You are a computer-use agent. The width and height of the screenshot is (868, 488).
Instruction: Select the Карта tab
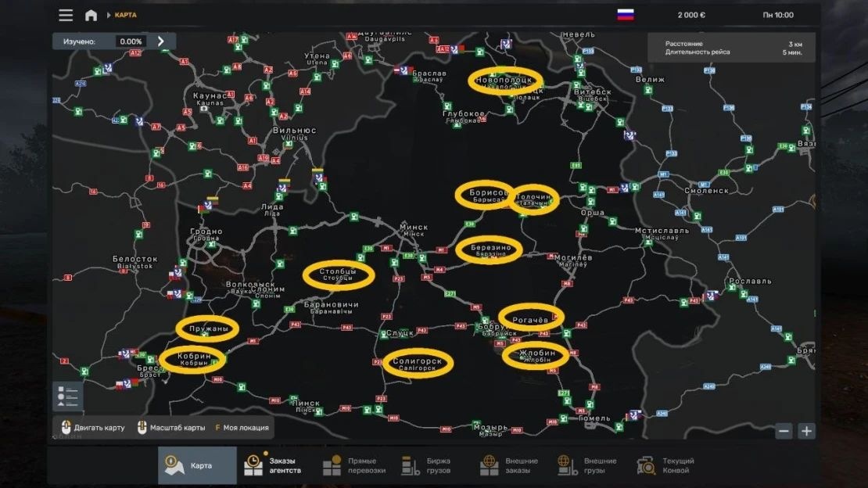197,465
